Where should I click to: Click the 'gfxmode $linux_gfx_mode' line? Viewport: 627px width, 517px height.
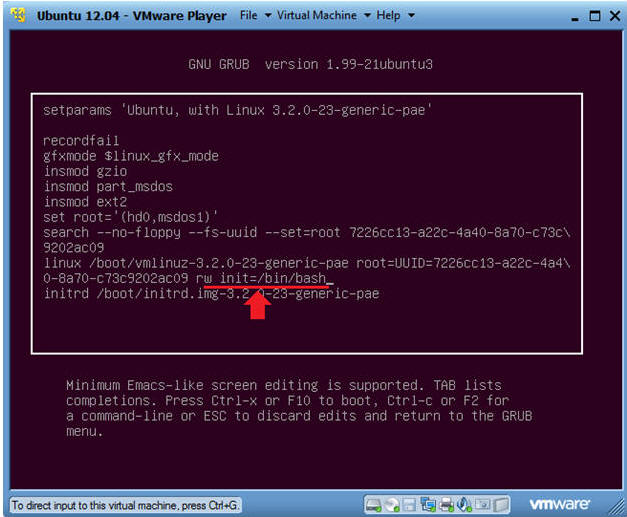[x=131, y=156]
